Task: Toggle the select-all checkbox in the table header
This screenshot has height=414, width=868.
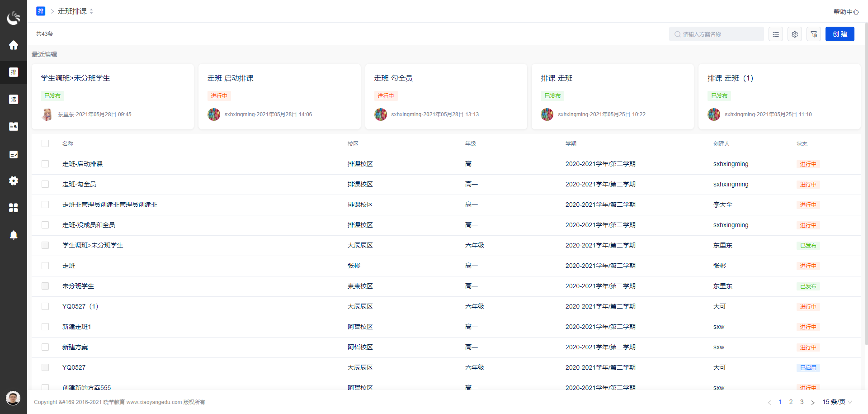Action: [45, 143]
